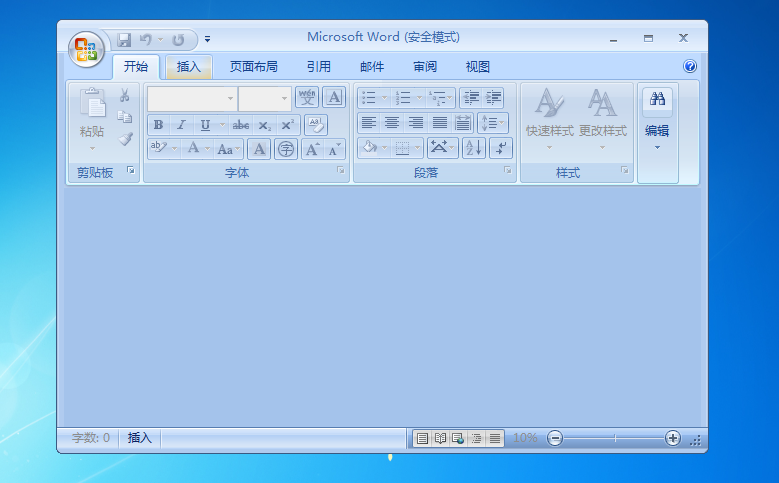Image resolution: width=779 pixels, height=483 pixels.
Task: Toggle Strikethrough abc button
Action: (x=241, y=125)
